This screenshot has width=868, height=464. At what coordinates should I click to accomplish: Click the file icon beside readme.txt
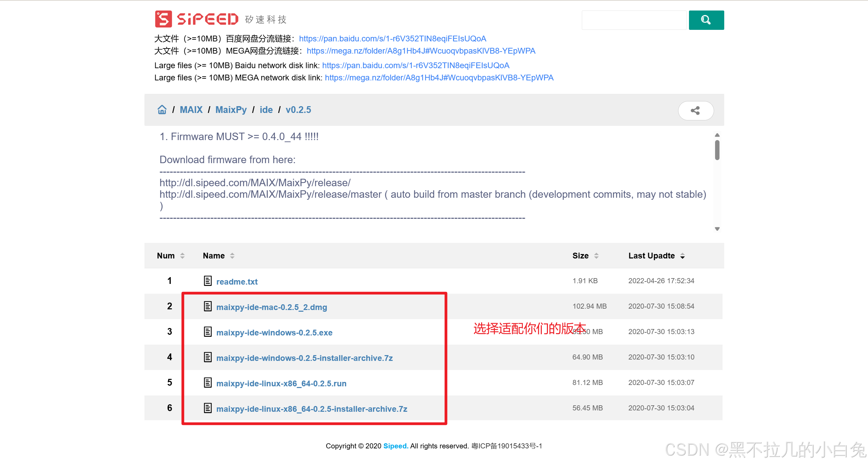(208, 281)
